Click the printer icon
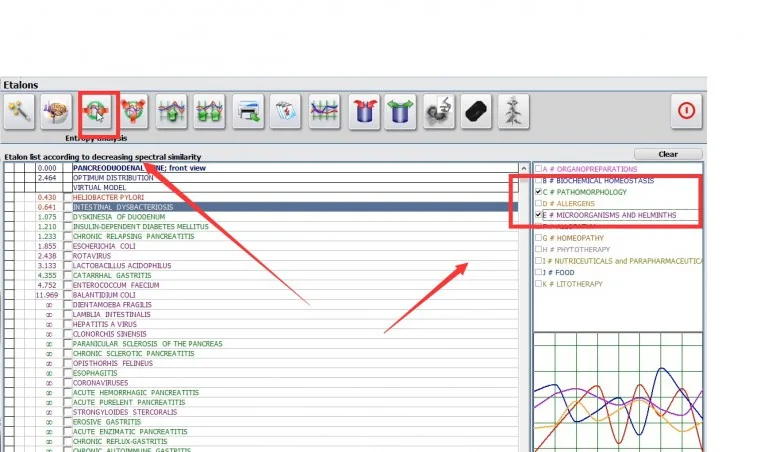This screenshot has width=768, height=452. pyautogui.click(x=248, y=112)
